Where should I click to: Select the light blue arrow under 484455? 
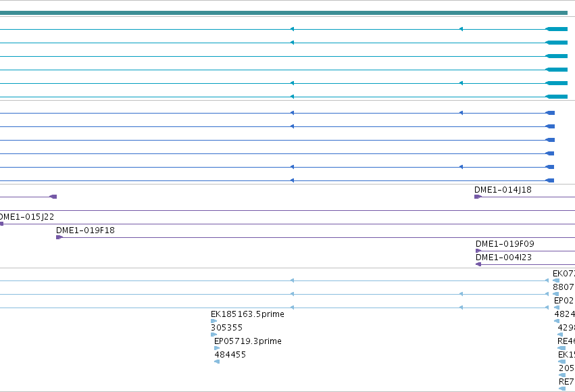click(217, 362)
